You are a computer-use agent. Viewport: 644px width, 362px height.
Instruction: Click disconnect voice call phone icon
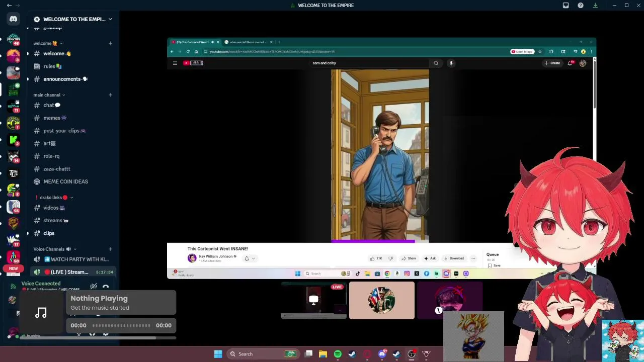(x=106, y=287)
